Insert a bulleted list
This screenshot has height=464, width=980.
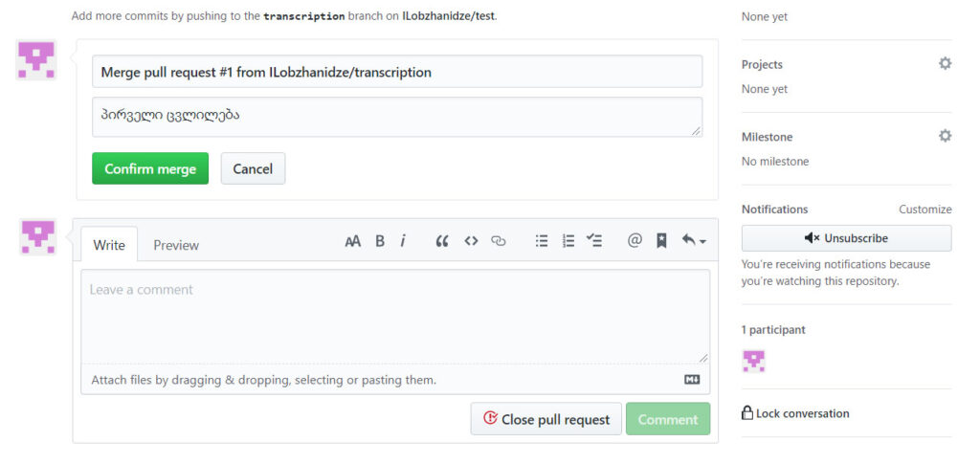click(542, 241)
